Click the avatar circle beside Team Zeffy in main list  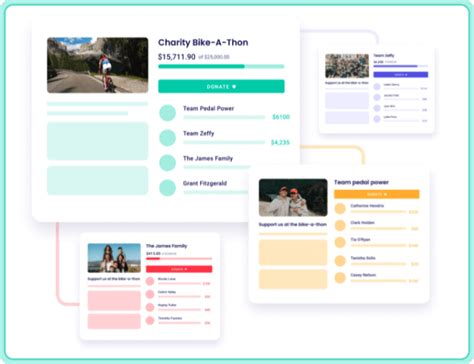(x=167, y=138)
